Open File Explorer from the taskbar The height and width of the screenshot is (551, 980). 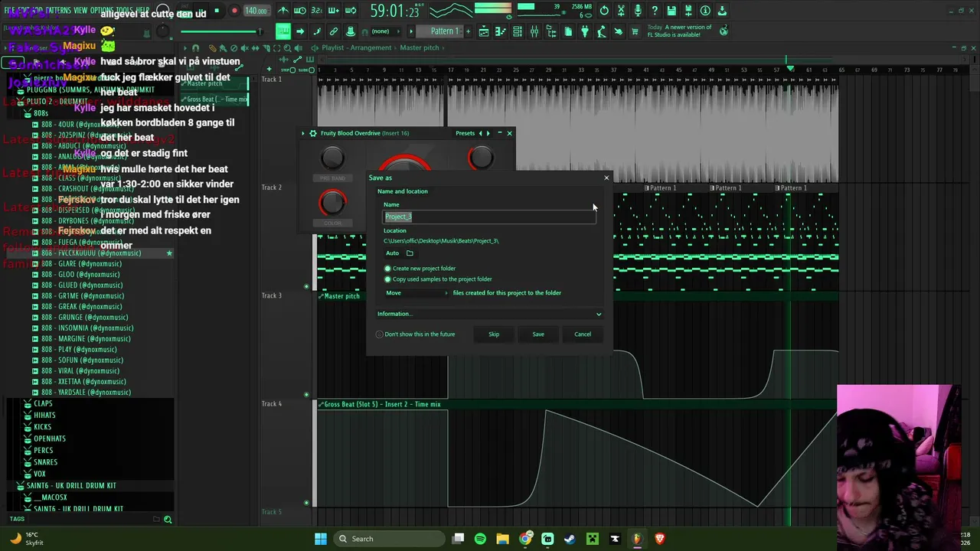point(503,539)
